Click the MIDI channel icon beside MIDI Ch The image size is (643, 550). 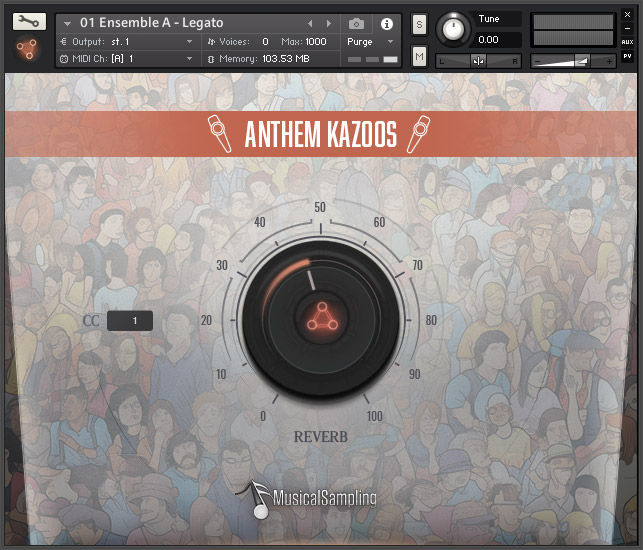tap(64, 59)
